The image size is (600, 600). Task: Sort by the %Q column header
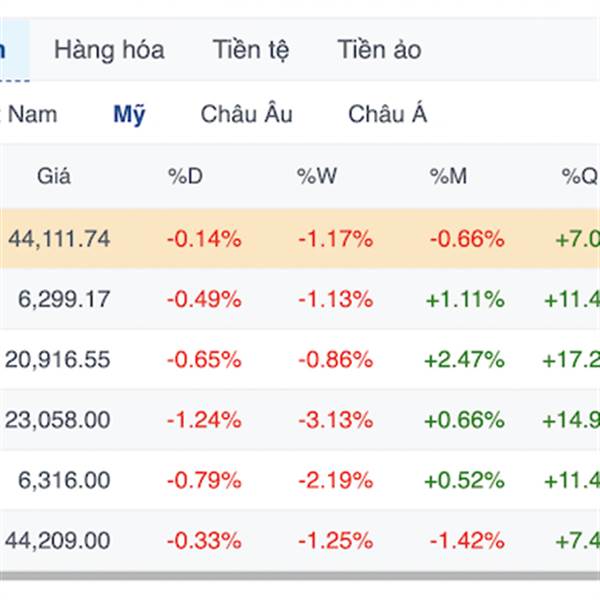(579, 176)
